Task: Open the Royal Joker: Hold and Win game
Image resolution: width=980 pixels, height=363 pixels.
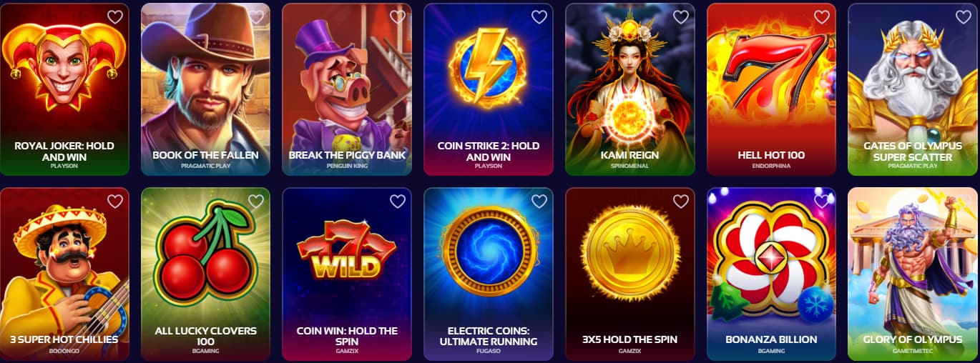Action: pos(64,89)
